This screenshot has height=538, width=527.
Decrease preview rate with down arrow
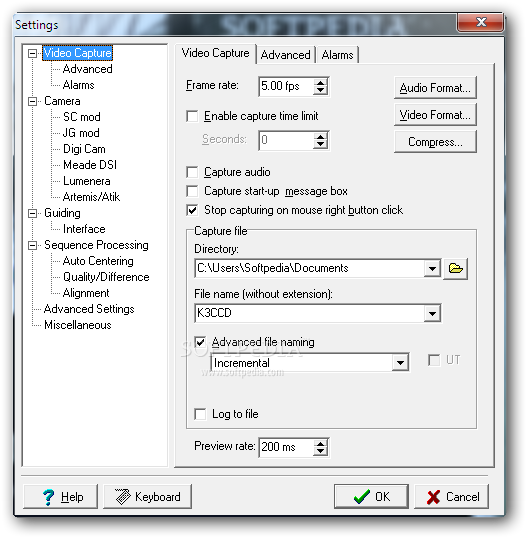tap(320, 451)
